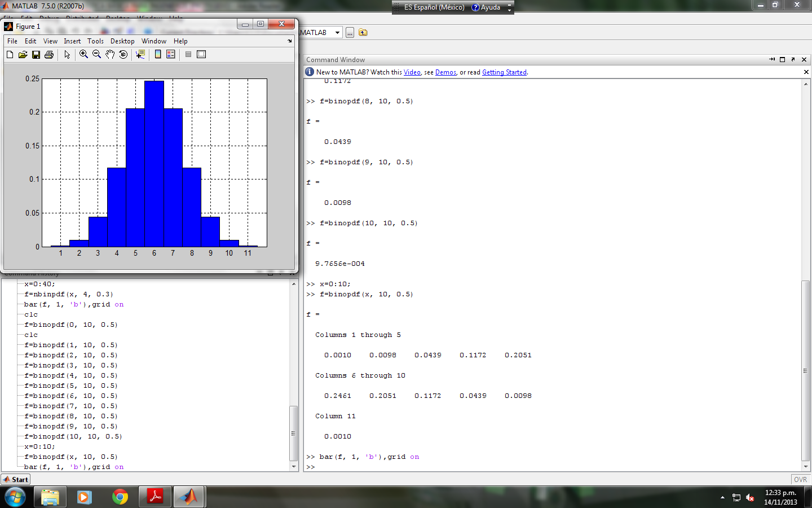Go up one directory level in MATLAB toolbar
Screen dimensions: 812x508
click(x=363, y=33)
